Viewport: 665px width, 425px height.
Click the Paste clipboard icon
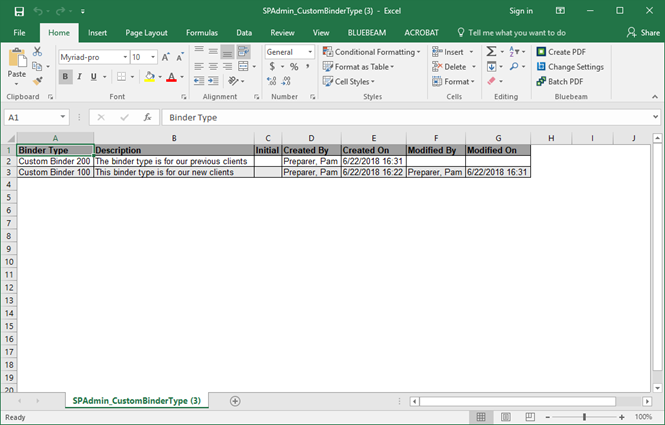click(x=17, y=58)
